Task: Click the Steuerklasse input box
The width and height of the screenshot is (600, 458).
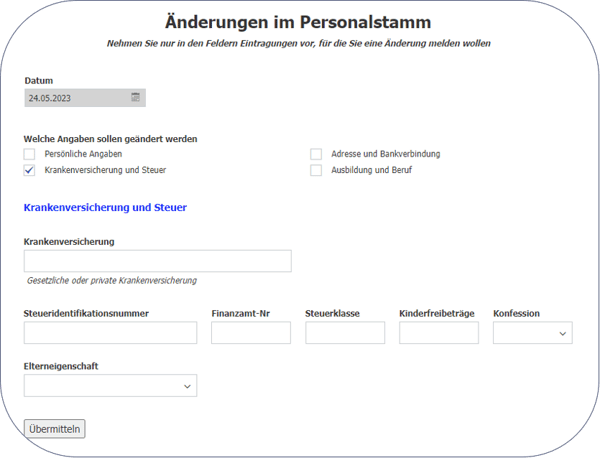Action: (x=344, y=333)
